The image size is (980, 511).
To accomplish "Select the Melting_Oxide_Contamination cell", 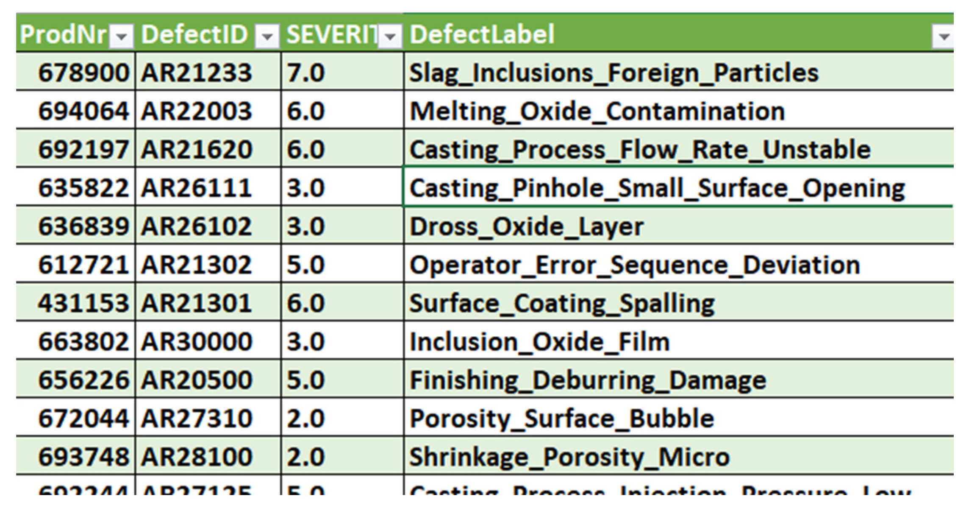I will pos(678,109).
